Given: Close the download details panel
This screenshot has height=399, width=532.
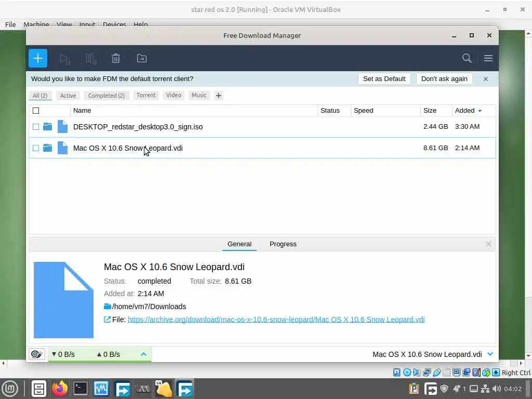Looking at the screenshot, I should click(488, 244).
